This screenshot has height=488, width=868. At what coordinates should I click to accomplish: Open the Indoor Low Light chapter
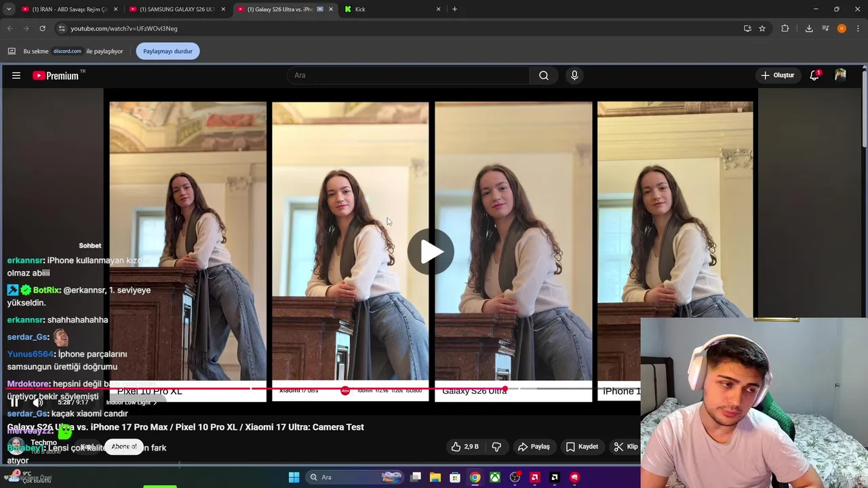pyautogui.click(x=131, y=403)
